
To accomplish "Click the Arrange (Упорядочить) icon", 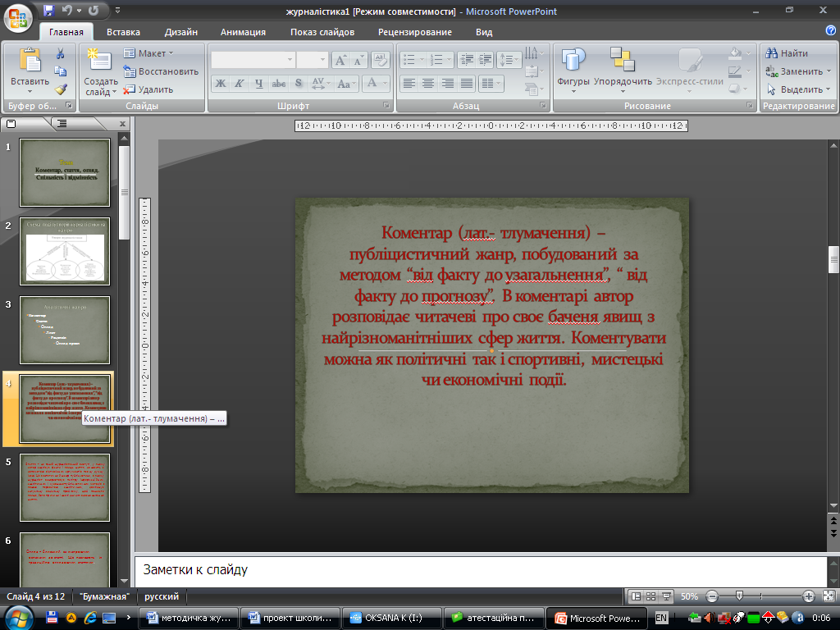I will [x=622, y=61].
